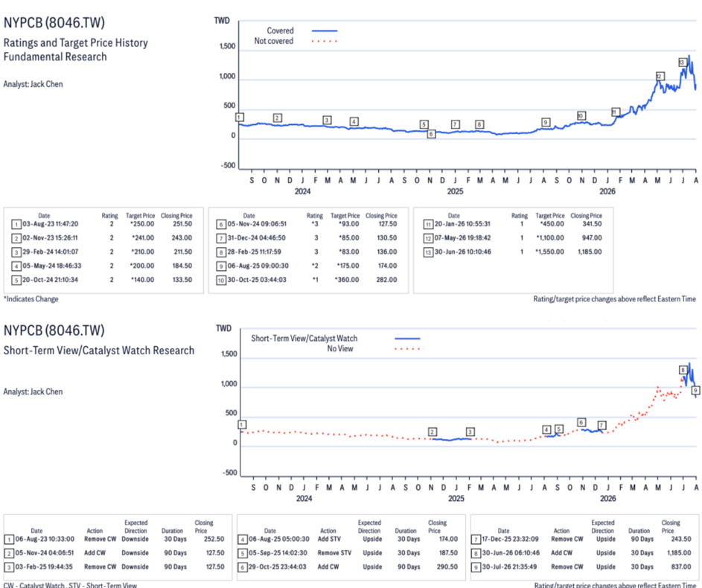Click the row 12 number box for 07-May-26

tap(428, 238)
